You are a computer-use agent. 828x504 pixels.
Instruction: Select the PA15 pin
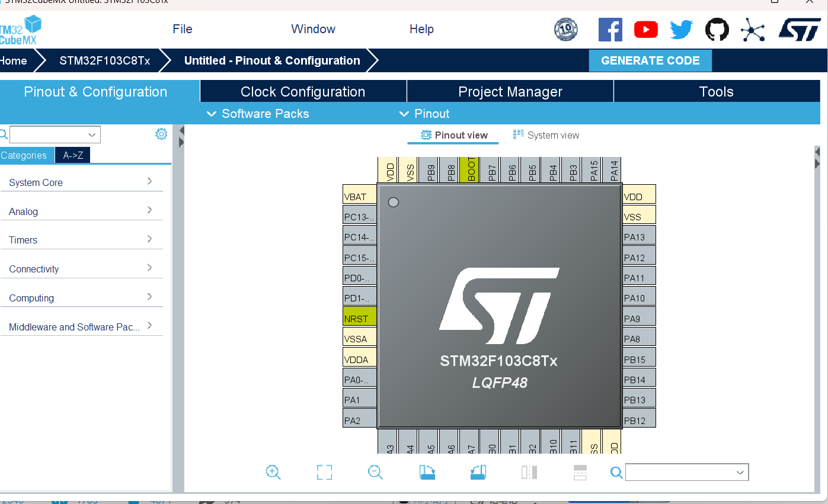[592, 169]
